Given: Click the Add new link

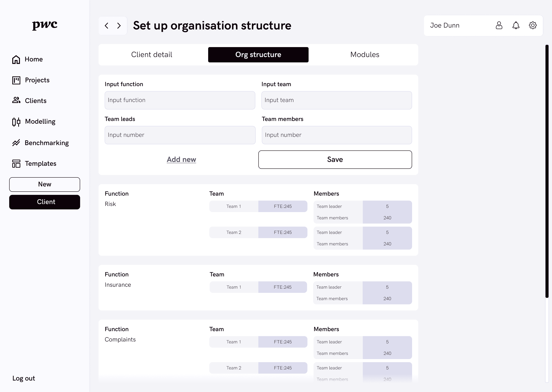Looking at the screenshot, I should pos(181,160).
